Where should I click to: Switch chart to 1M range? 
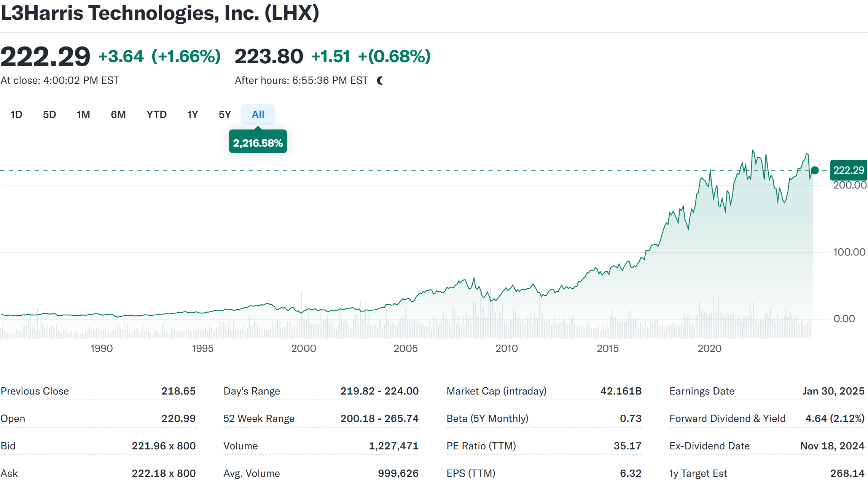[83, 115]
